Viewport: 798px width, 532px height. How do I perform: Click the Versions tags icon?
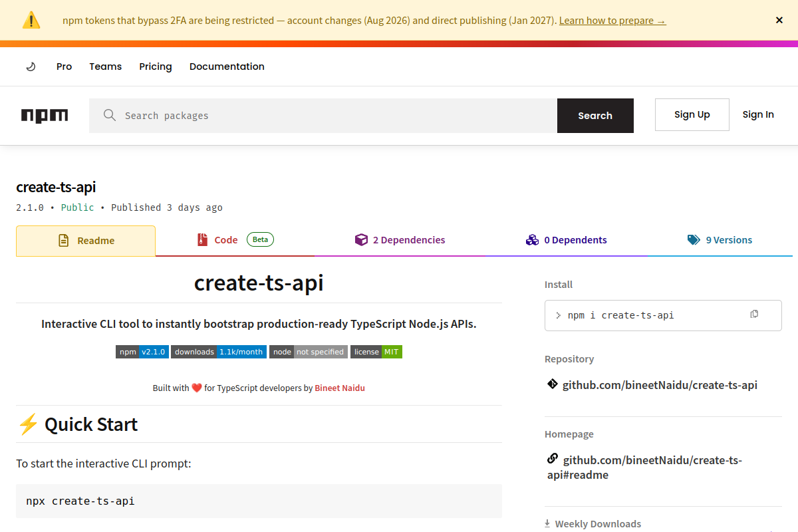tap(694, 240)
